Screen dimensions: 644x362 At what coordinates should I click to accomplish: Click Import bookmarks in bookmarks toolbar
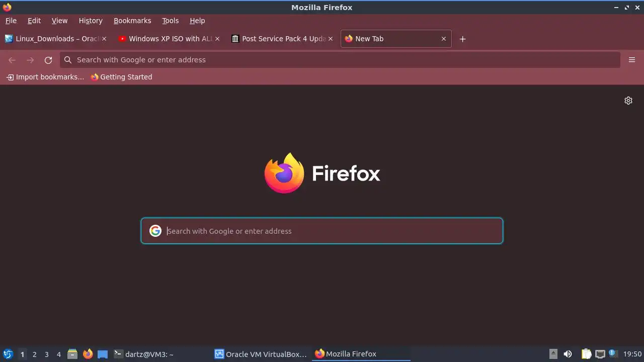pos(45,77)
